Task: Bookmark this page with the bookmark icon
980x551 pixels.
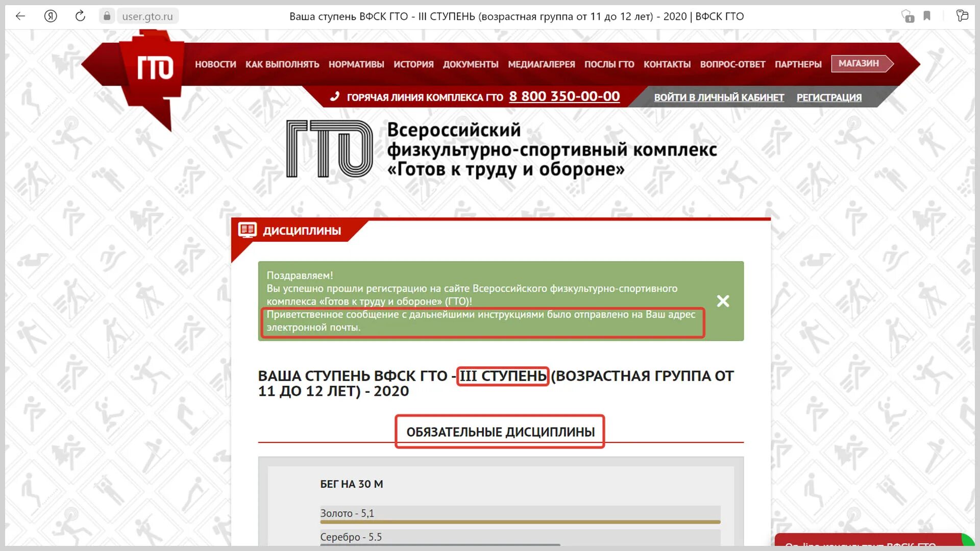Action: tap(927, 16)
